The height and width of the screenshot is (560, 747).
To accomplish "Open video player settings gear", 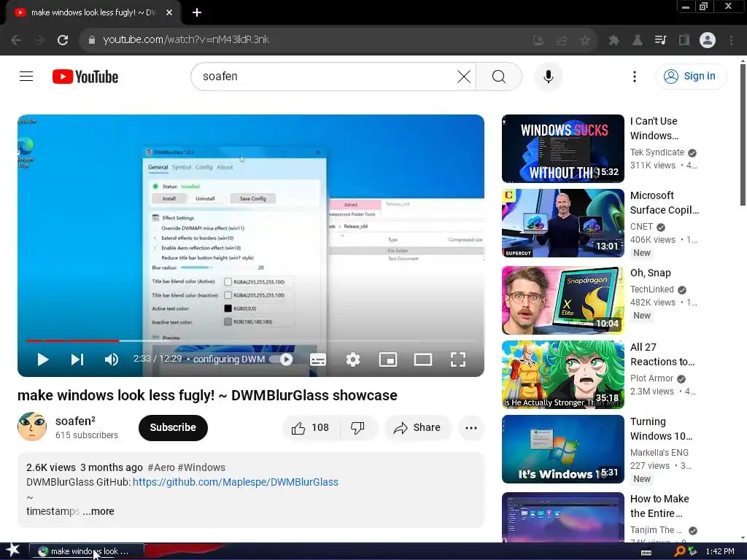I will [353, 359].
